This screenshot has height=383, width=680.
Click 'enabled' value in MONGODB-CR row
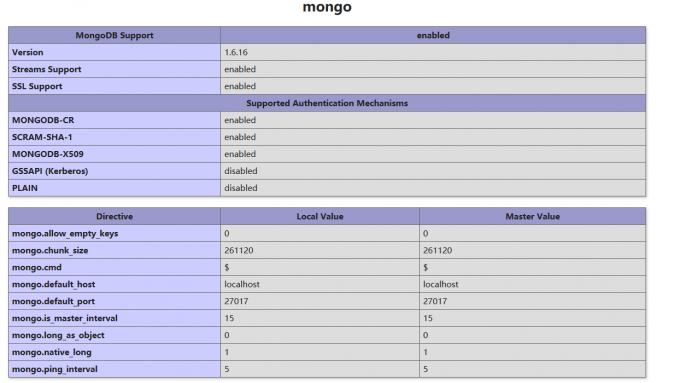click(240, 120)
